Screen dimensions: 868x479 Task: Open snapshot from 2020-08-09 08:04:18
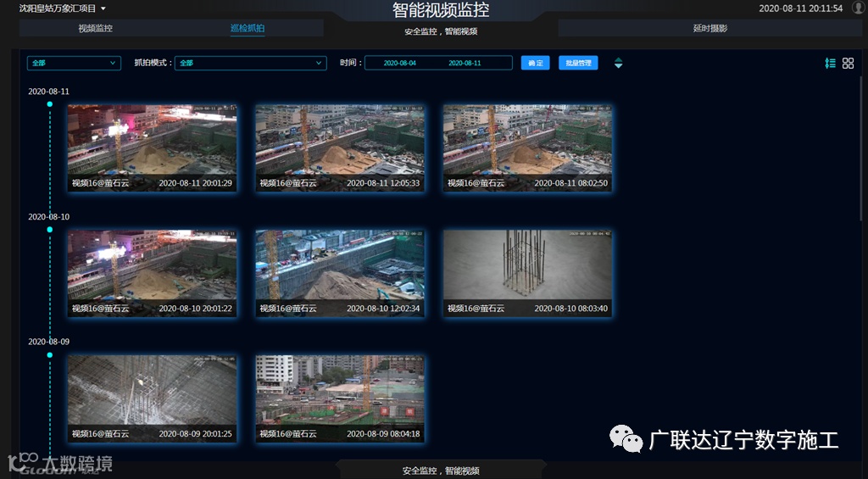pos(340,398)
